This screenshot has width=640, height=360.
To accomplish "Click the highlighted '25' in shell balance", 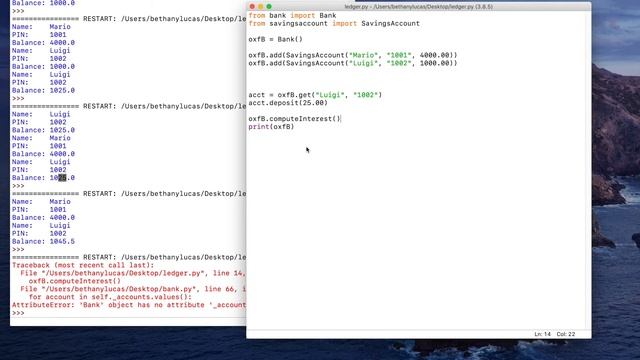I will [62, 178].
